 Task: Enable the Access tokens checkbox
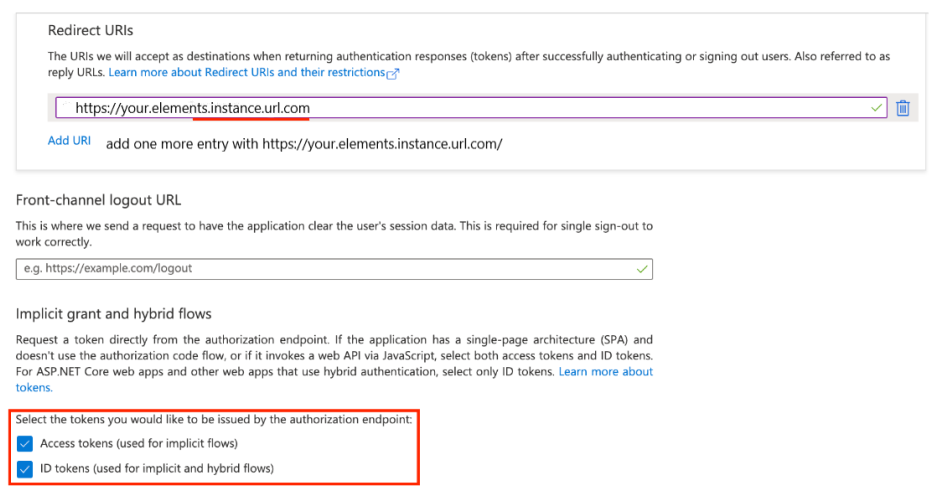tap(25, 443)
